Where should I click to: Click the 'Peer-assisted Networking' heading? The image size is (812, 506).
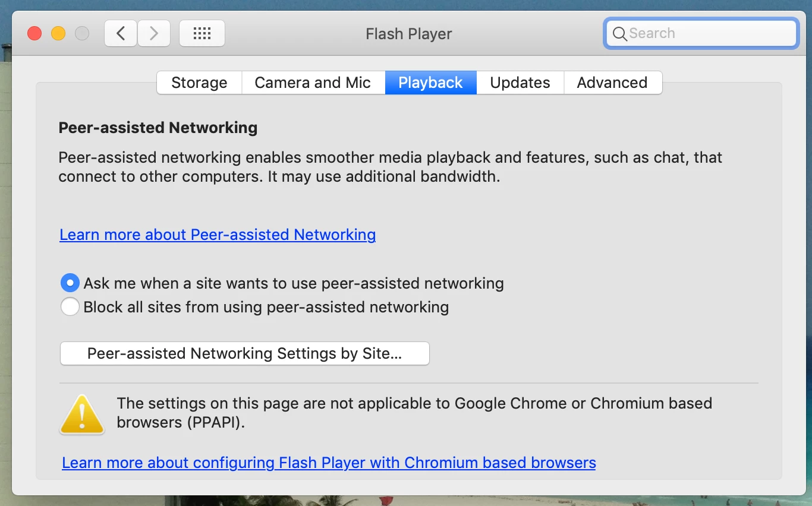[x=158, y=128]
